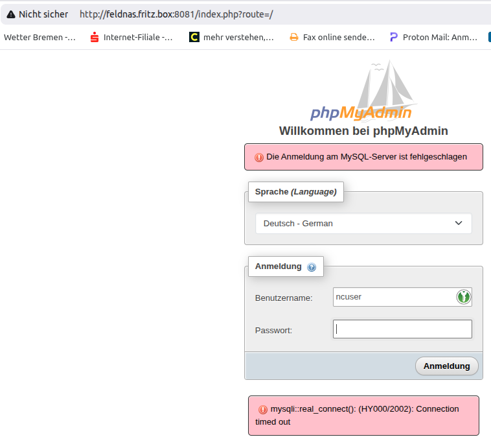The width and height of the screenshot is (491, 448).
Task: Focus the Benutzername field containing ncuser
Action: pyautogui.click(x=393, y=297)
